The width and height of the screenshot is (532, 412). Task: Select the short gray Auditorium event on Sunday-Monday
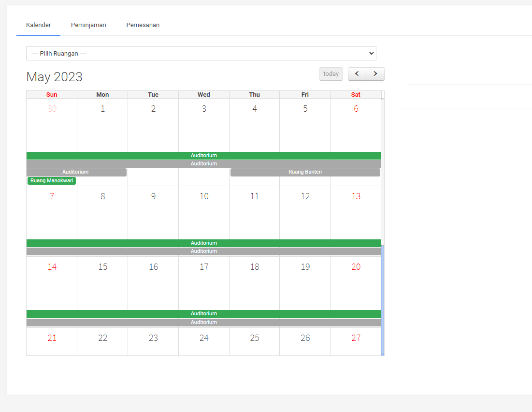(x=76, y=172)
